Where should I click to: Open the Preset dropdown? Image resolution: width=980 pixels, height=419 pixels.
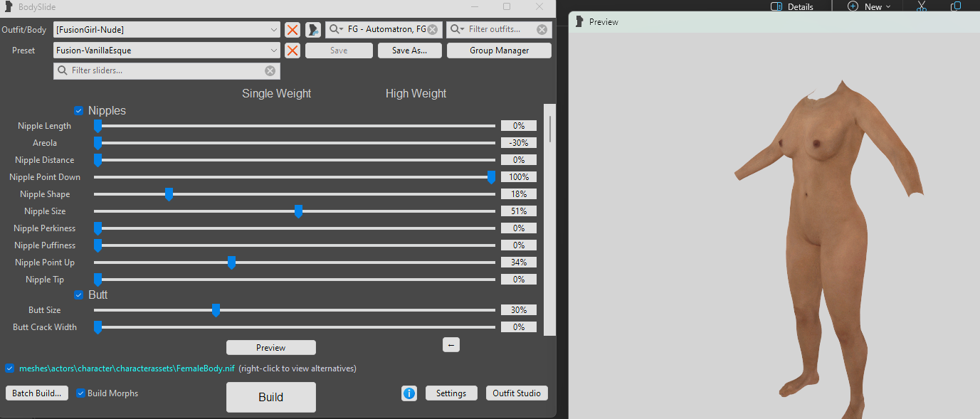167,51
